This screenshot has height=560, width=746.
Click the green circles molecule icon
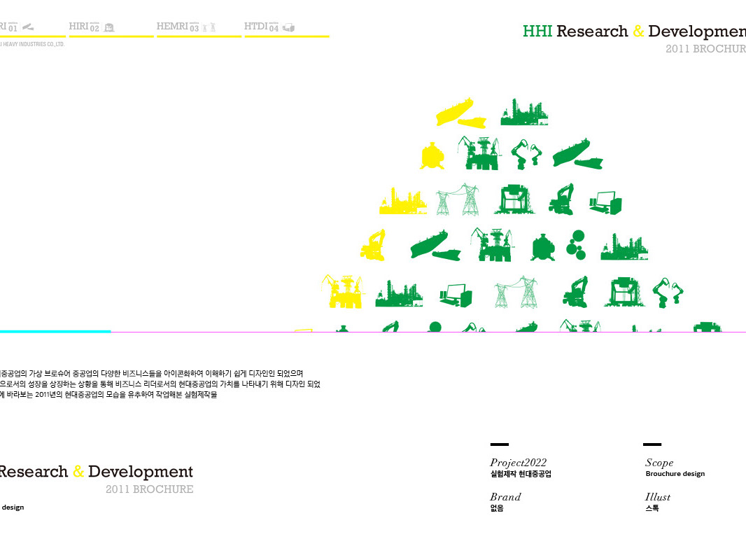pos(576,245)
